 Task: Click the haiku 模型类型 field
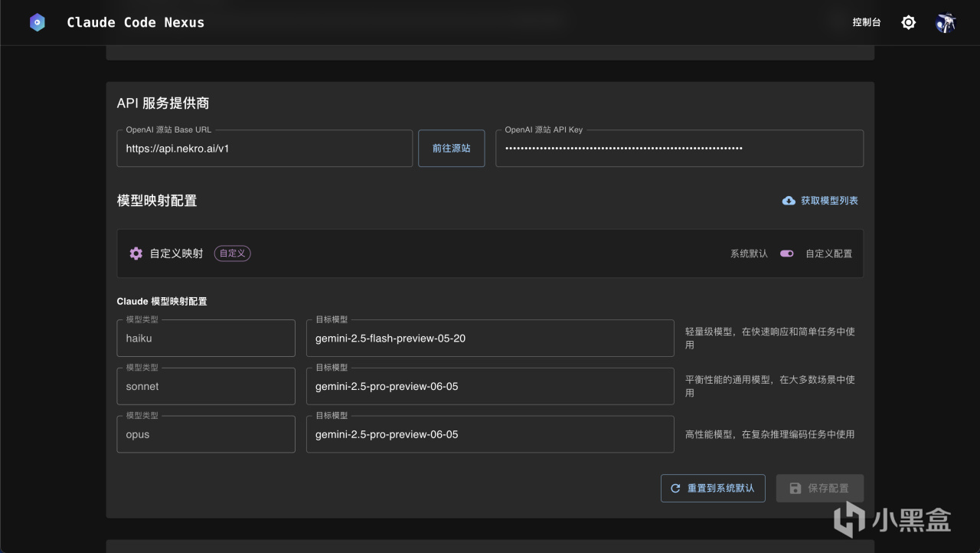[x=206, y=338]
